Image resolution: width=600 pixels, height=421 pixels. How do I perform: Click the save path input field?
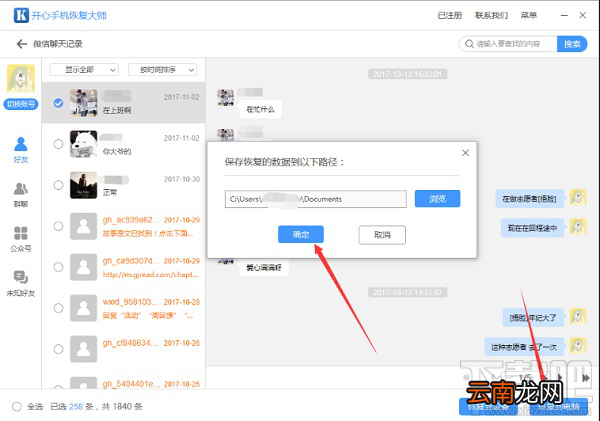[316, 199]
